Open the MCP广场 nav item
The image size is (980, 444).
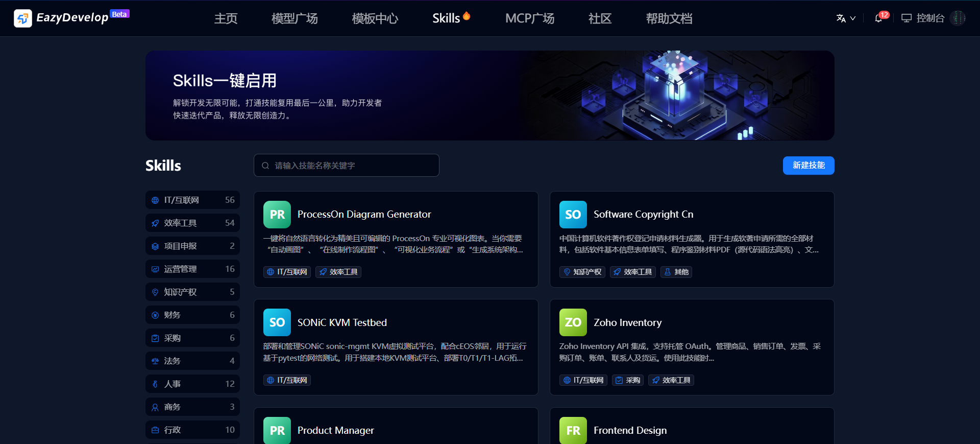pos(530,18)
